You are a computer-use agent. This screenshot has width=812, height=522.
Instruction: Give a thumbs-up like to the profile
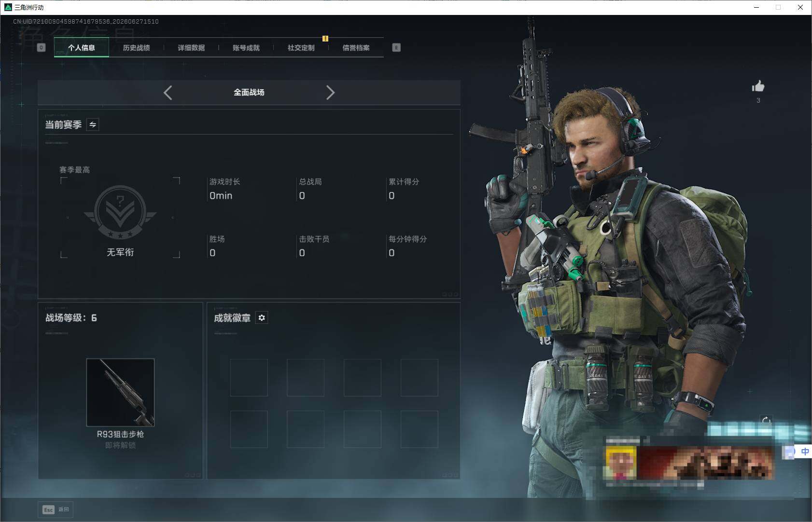[758, 86]
